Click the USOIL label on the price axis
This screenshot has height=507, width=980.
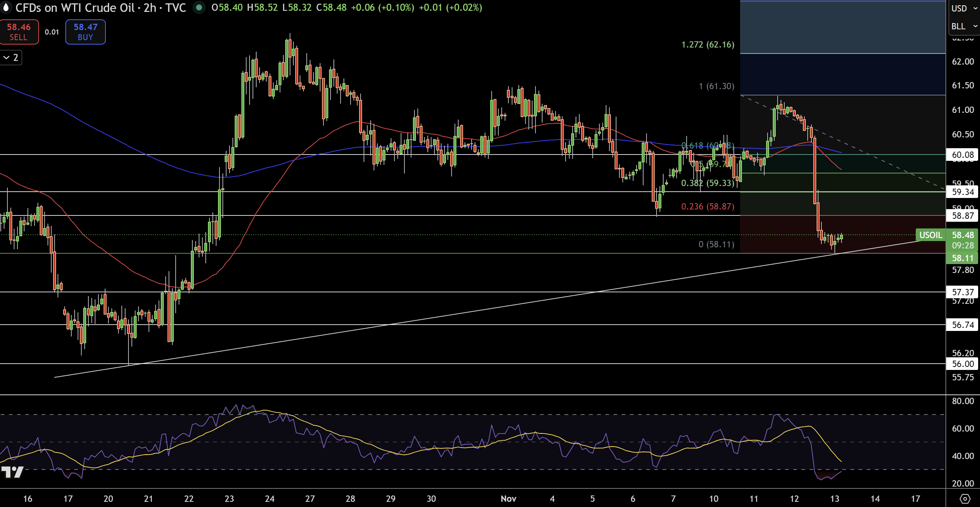[x=931, y=235]
